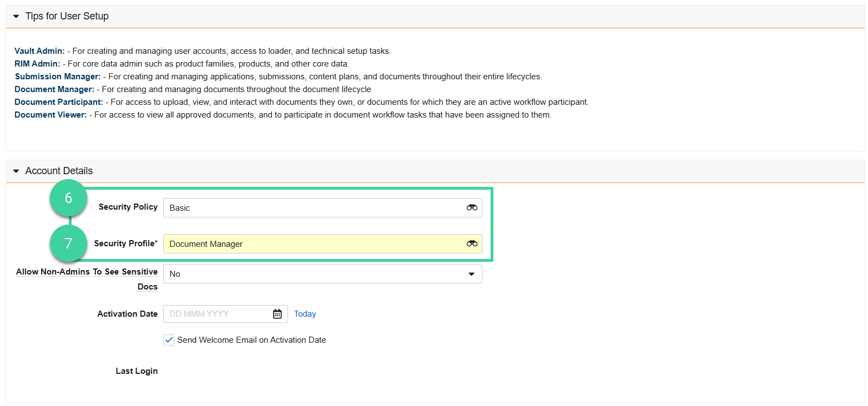Open Allow Non-Admins To See Sensitive Docs dropdown
The image size is (868, 406).
[322, 274]
